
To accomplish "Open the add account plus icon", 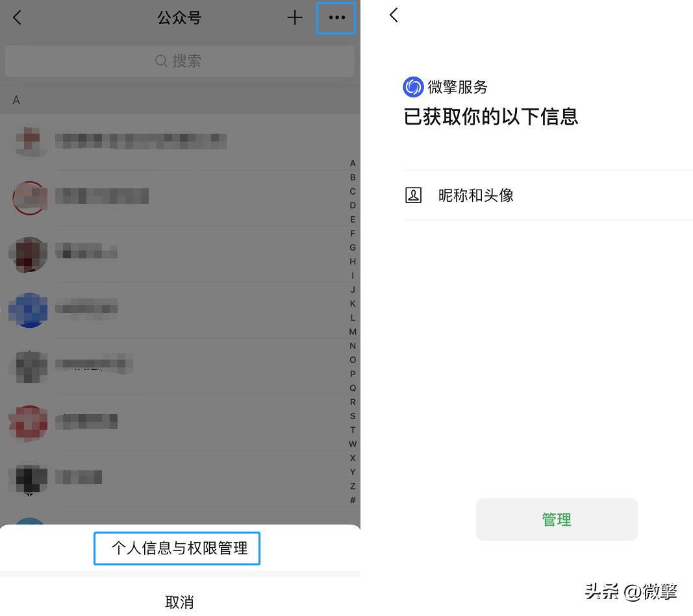I will 295,18.
